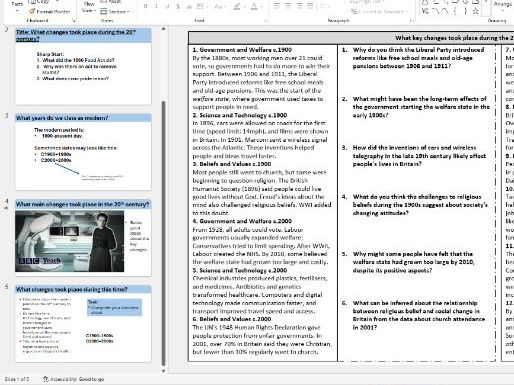Select slide 5 'What changes took place during this time?'
Image resolution: width=514 pixels, height=385 pixels.
pyautogui.click(x=83, y=323)
